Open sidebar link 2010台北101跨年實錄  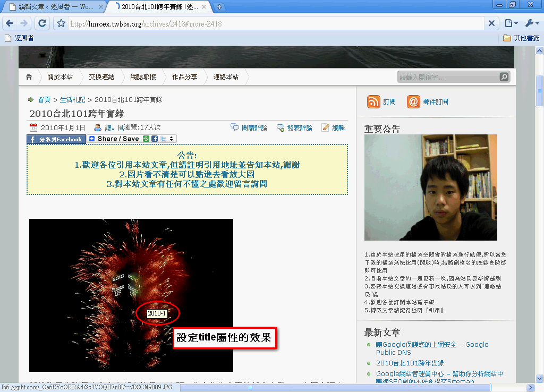click(x=410, y=363)
